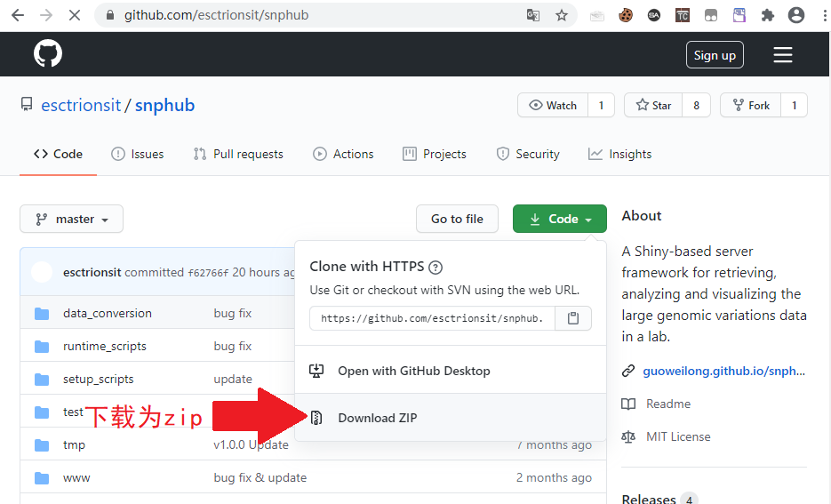This screenshot has width=831, height=504.
Task: Click the data_conversion folder icon
Action: [42, 314]
